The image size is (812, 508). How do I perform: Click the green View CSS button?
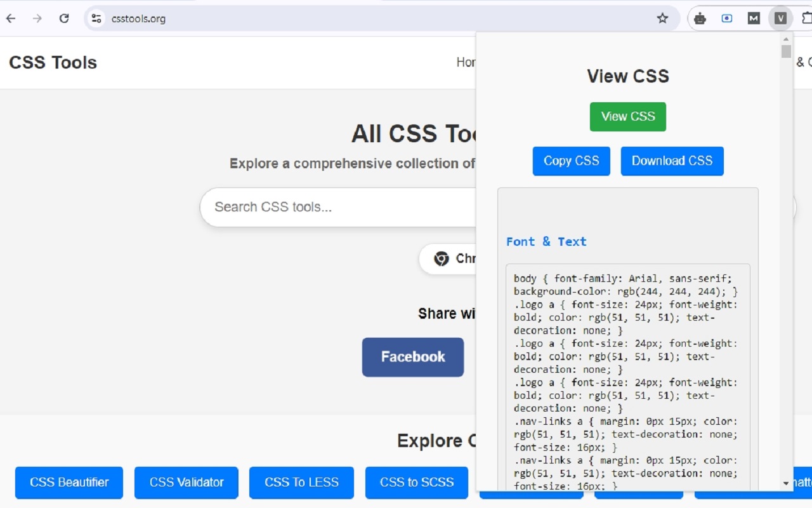628,117
